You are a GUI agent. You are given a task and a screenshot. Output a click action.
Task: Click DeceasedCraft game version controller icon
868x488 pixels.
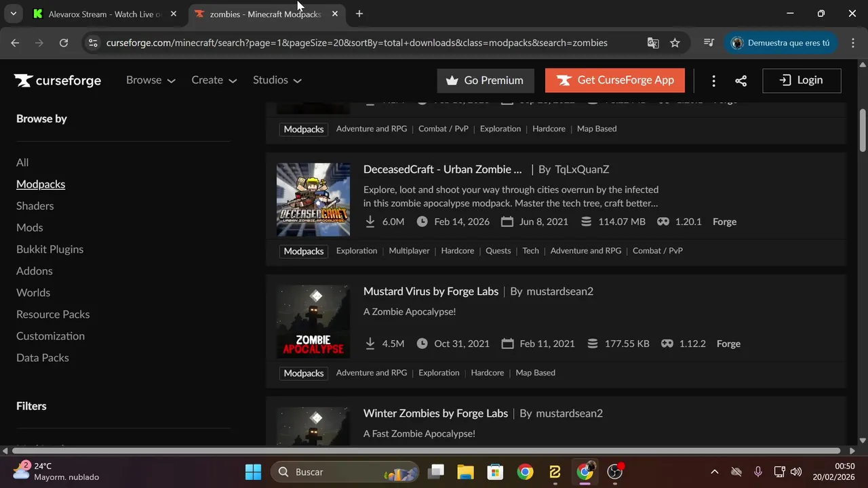point(663,222)
